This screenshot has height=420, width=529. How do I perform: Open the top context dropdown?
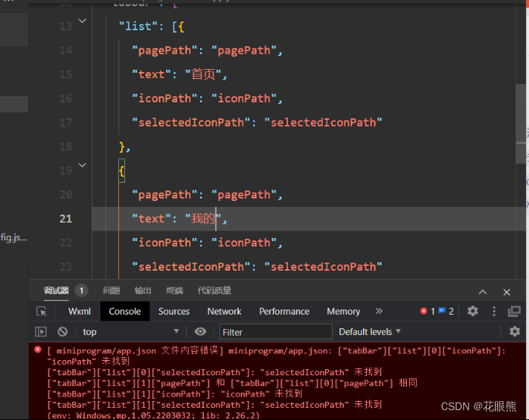coord(130,331)
